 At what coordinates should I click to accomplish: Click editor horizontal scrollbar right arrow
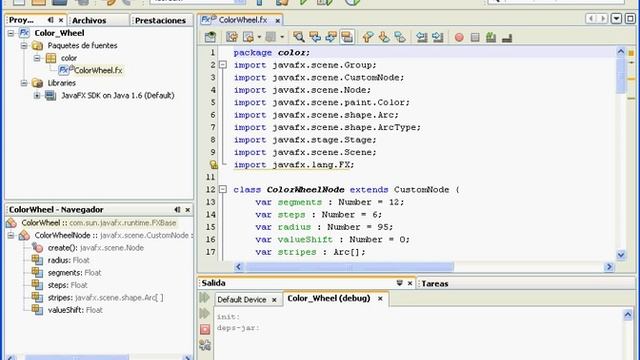pos(609,267)
